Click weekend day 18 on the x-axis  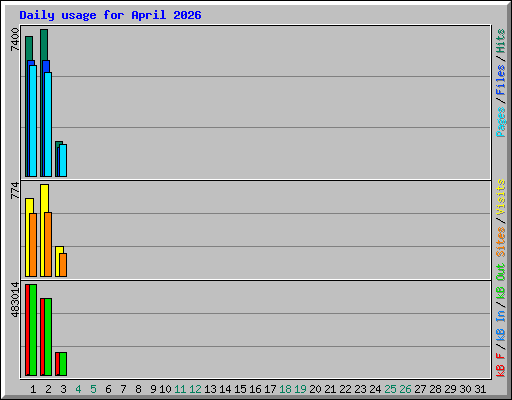click(285, 389)
